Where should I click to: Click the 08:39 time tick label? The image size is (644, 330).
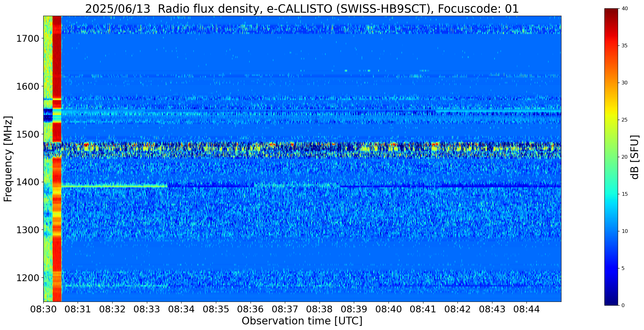coord(354,309)
